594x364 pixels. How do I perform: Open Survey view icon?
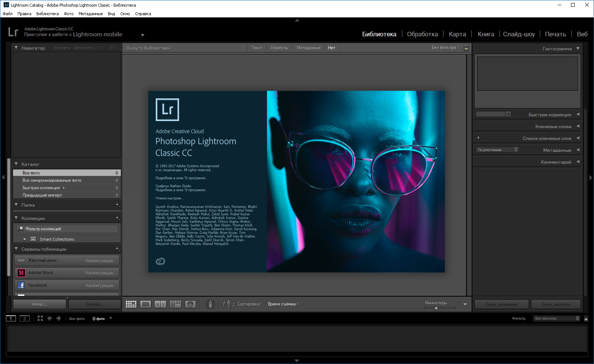175,304
